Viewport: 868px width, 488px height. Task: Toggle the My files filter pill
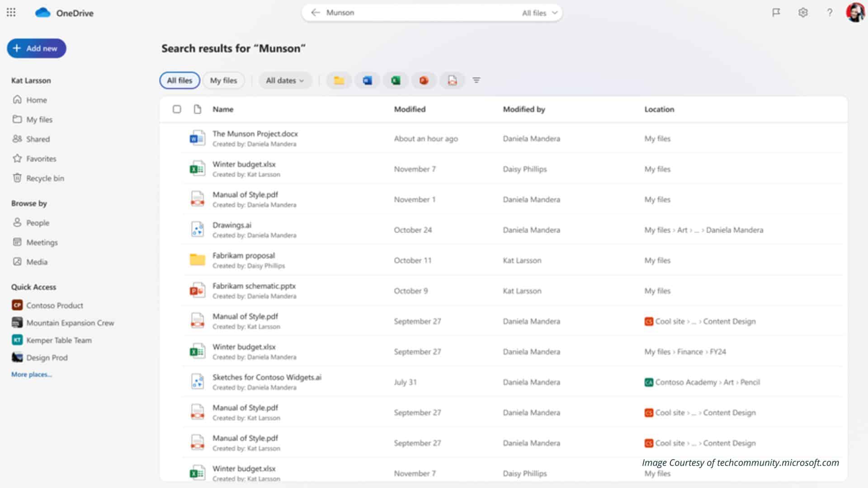click(x=223, y=80)
